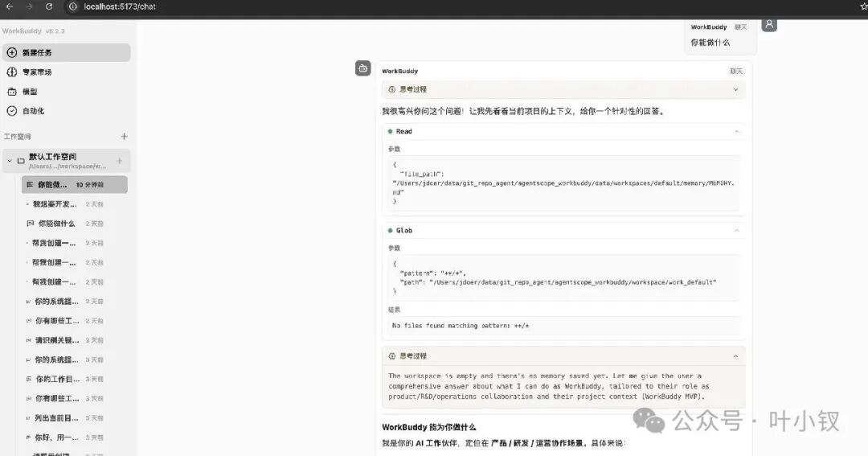Click the WorkBuddy bot avatar icon
868x456 pixels.
(363, 68)
